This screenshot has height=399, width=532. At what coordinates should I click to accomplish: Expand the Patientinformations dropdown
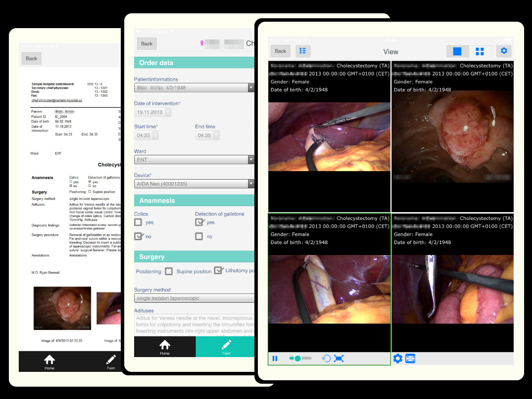click(x=194, y=88)
